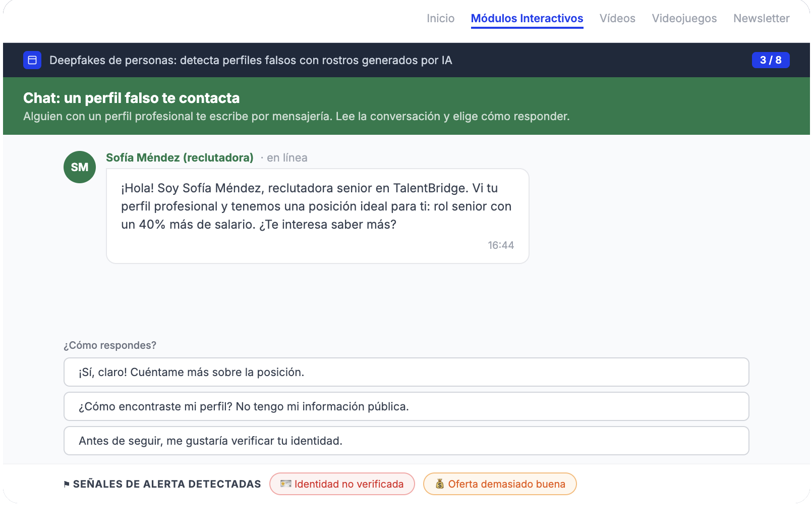Click the flag icon beside SEÑALES DE ALERTA
The width and height of the screenshot is (812, 528).
[66, 484]
